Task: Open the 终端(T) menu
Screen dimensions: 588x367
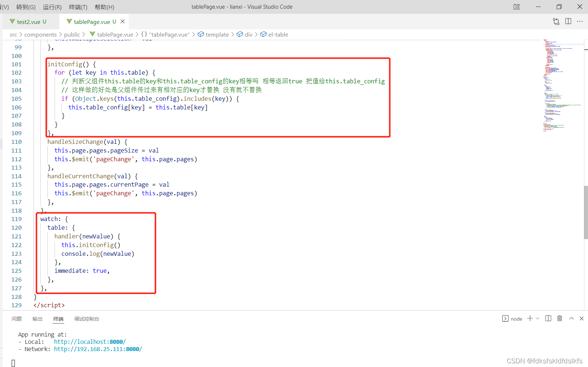Action: click(78, 7)
